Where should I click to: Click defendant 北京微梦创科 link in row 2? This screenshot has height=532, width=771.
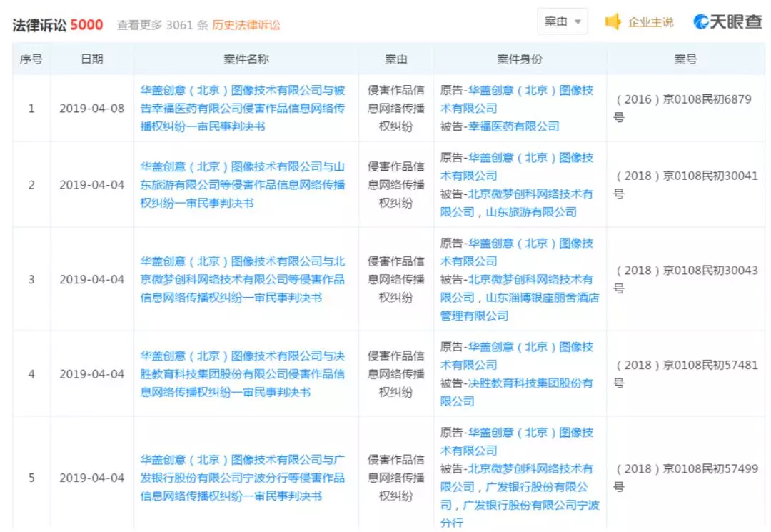coord(530,194)
